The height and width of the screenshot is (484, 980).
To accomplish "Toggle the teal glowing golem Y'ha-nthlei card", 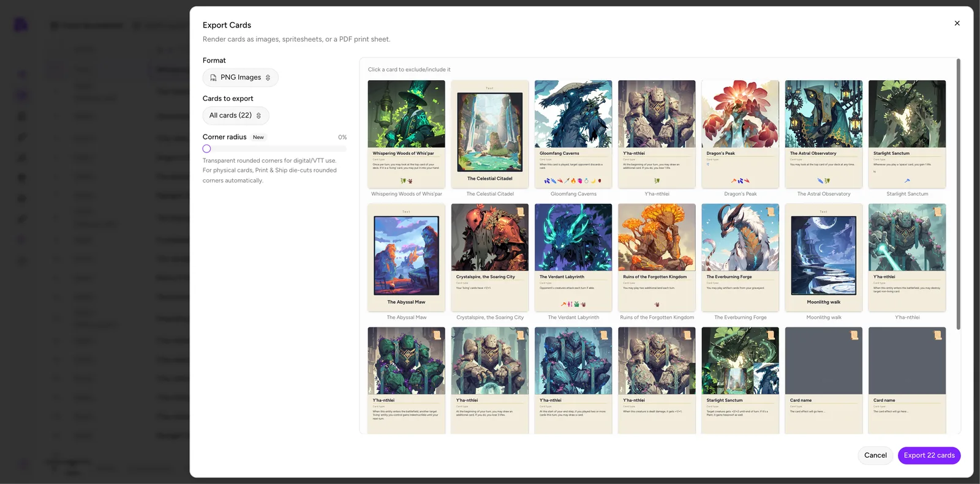I will (907, 258).
